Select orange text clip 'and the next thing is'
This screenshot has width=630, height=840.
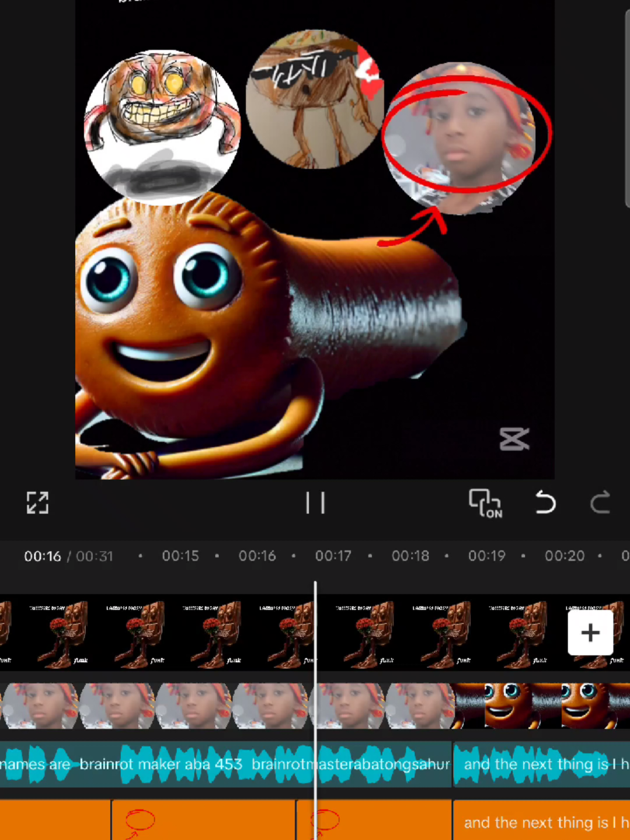click(542, 822)
